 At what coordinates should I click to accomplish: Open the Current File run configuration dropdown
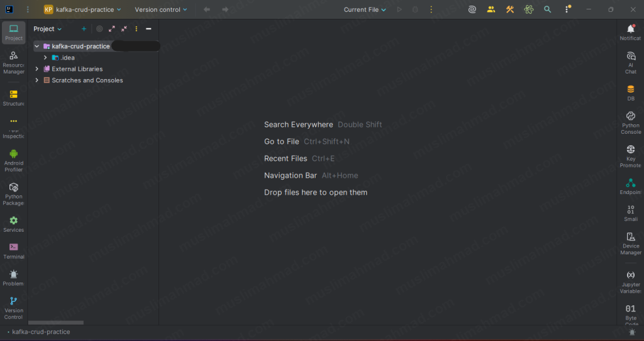pos(365,9)
